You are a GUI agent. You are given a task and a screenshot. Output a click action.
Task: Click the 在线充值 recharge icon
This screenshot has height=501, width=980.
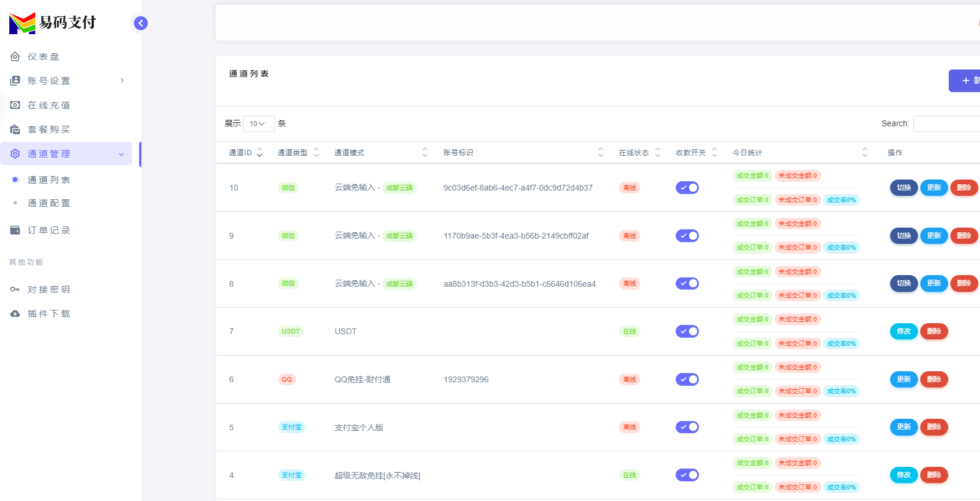point(15,105)
